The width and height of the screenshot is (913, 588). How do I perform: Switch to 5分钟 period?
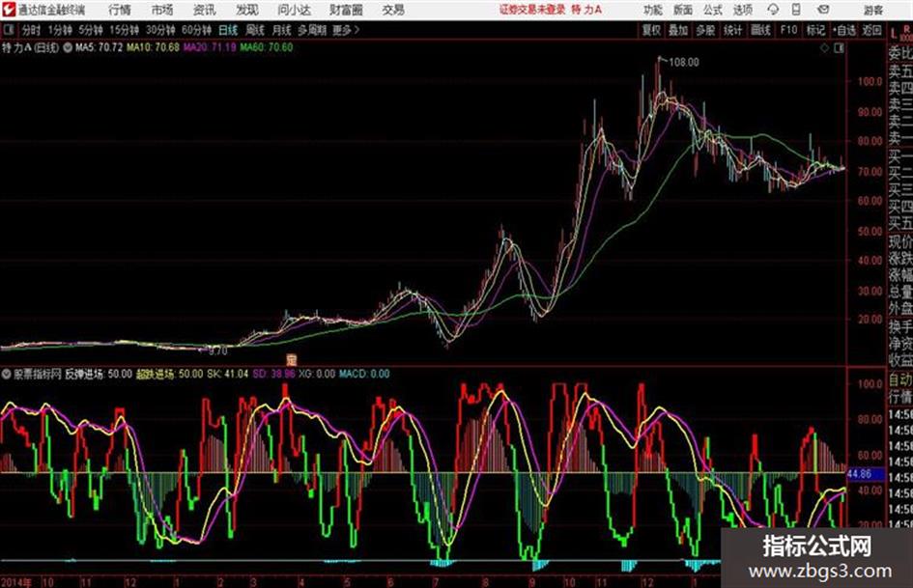click(91, 30)
